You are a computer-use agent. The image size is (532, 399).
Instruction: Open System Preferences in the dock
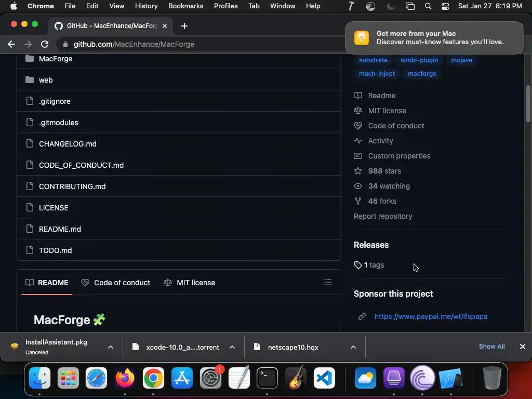(x=210, y=378)
